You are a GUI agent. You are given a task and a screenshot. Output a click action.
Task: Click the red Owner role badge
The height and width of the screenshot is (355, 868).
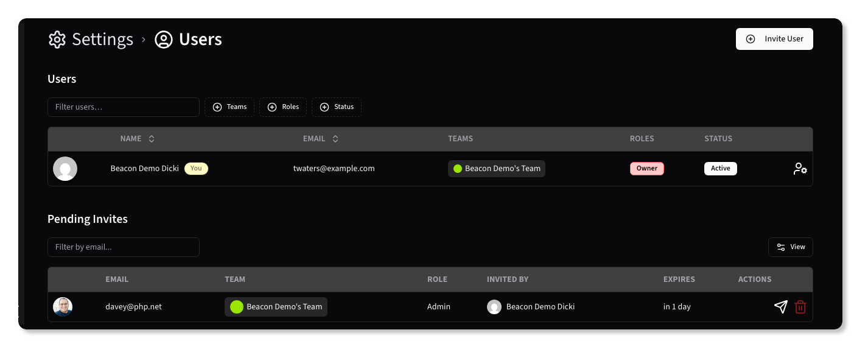(646, 169)
